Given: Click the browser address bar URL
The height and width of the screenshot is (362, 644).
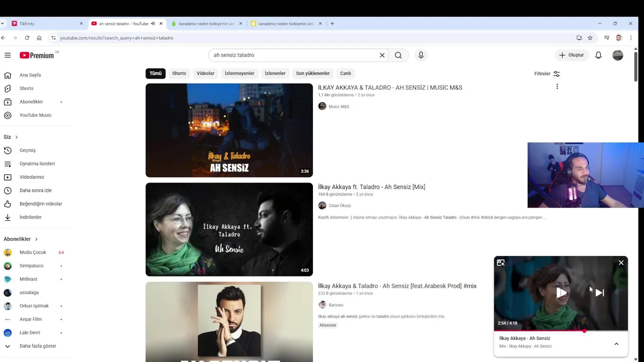Looking at the screenshot, I should pyautogui.click(x=116, y=38).
